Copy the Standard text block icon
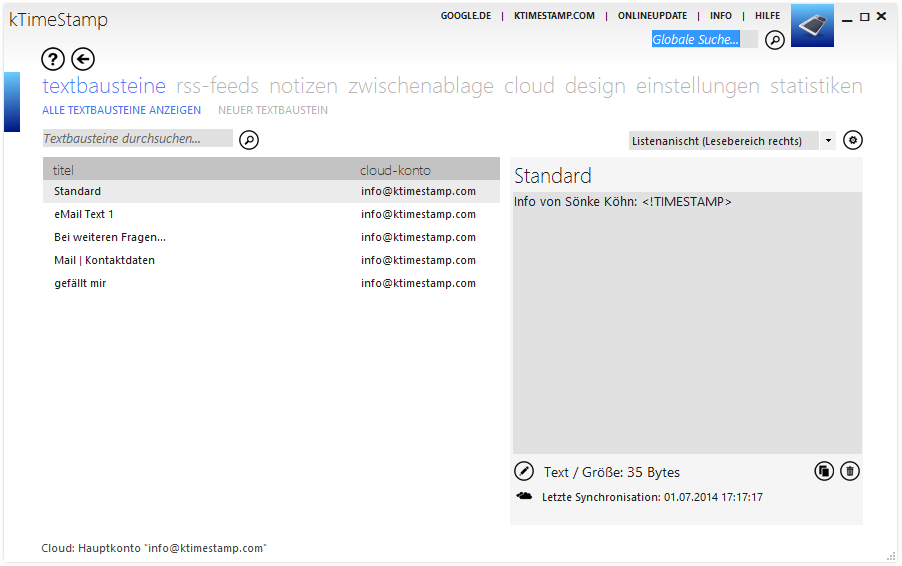The height and width of the screenshot is (566, 902). pos(824,471)
